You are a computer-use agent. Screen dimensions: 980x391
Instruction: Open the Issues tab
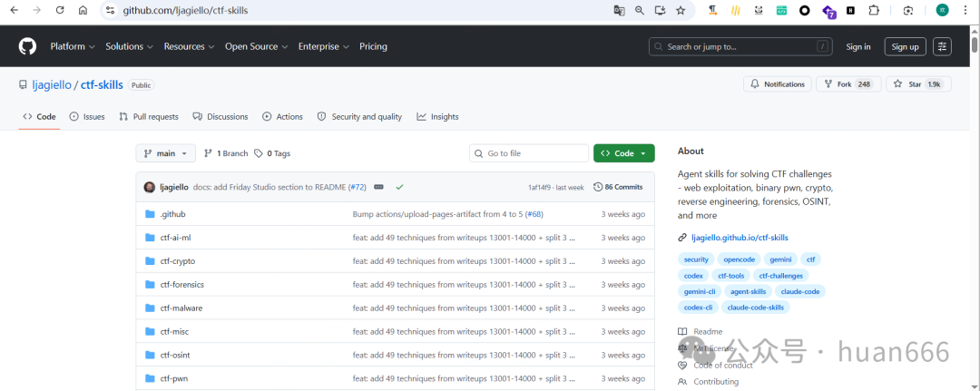(x=87, y=117)
